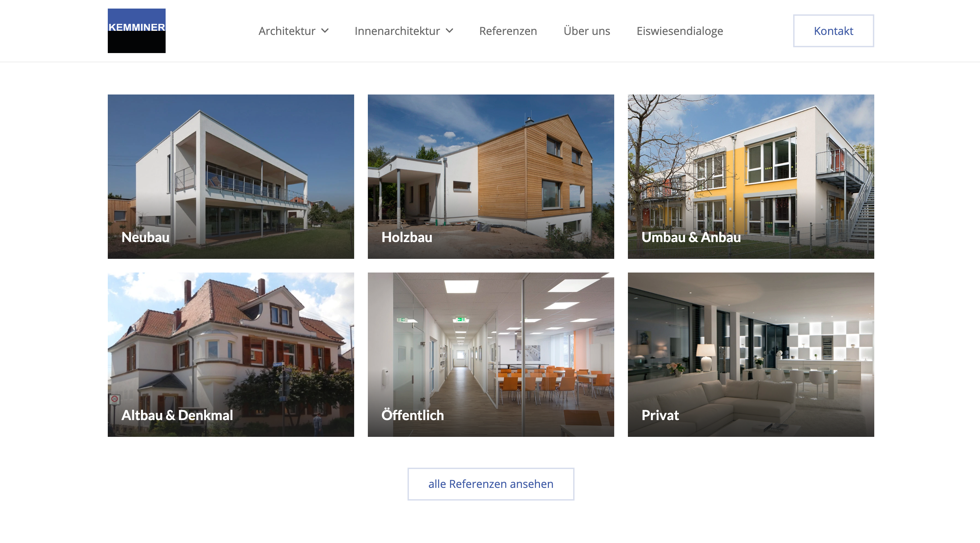Go to the Referenzen page
This screenshot has width=980, height=543.
pyautogui.click(x=508, y=31)
